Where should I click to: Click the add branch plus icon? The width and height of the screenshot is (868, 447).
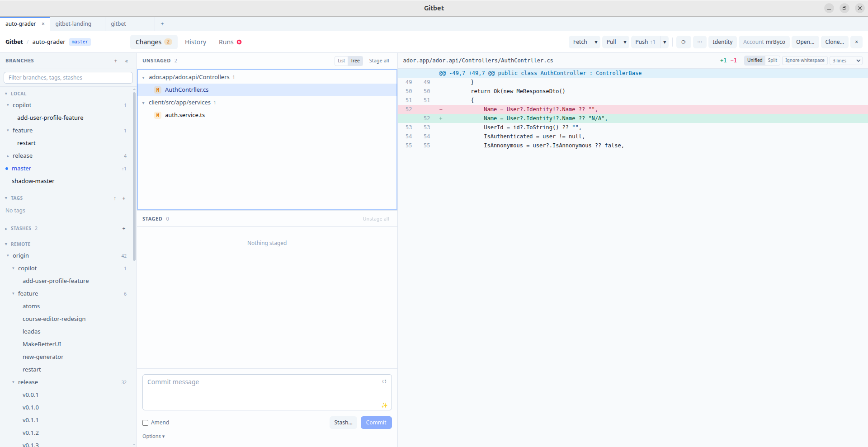[116, 61]
